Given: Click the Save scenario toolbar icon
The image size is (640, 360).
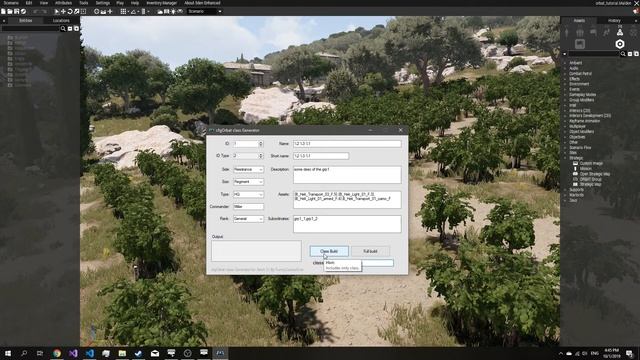Looking at the screenshot, I should (x=16, y=11).
